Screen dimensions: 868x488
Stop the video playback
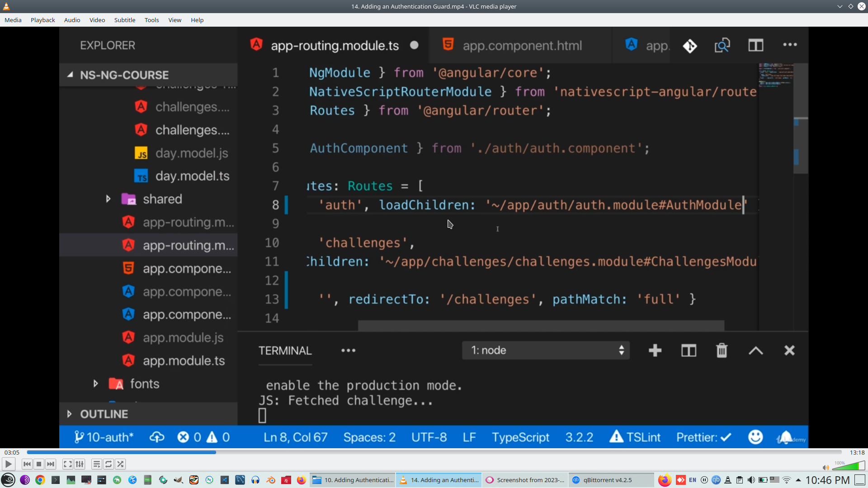coord(39,464)
